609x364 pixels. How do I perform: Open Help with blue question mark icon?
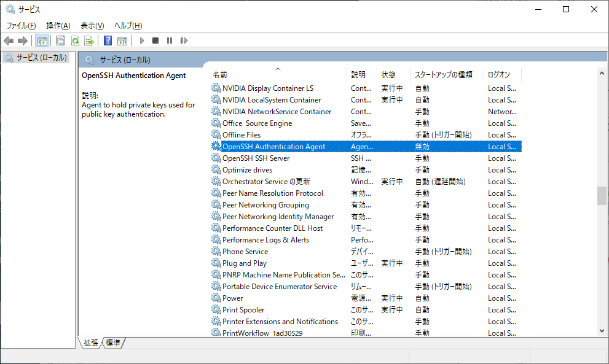[x=108, y=41]
